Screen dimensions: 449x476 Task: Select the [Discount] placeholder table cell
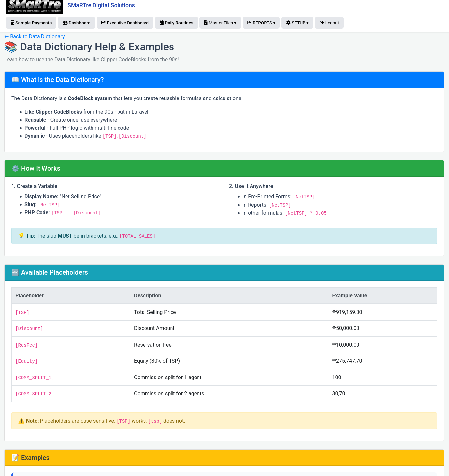70,328
